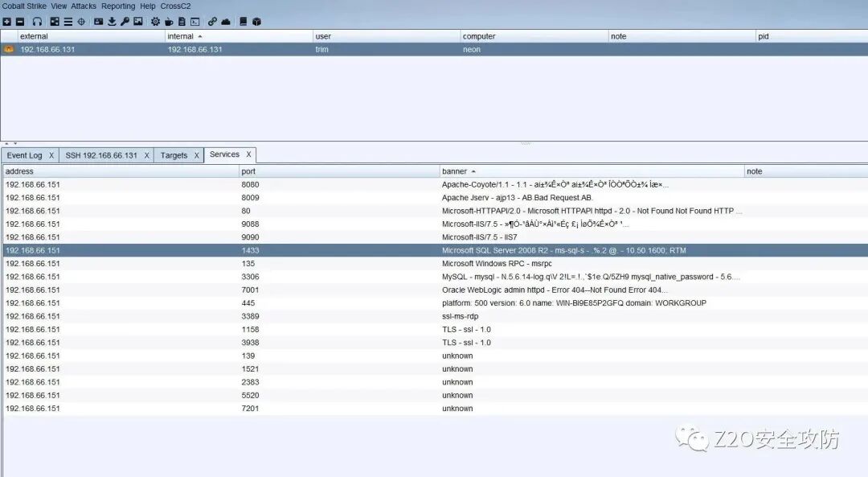
Task: Select the Services tab
Action: 225,154
